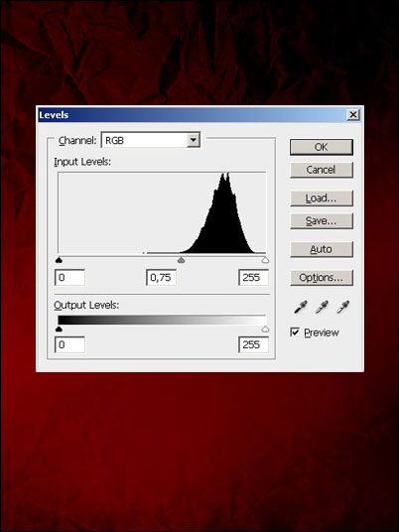
Task: Click the output black slider triangle
Action: (59, 330)
